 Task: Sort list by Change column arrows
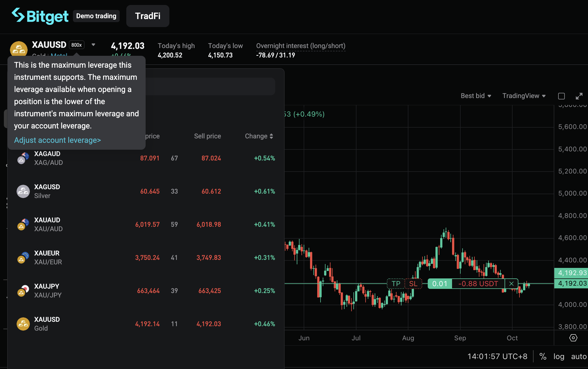271,136
